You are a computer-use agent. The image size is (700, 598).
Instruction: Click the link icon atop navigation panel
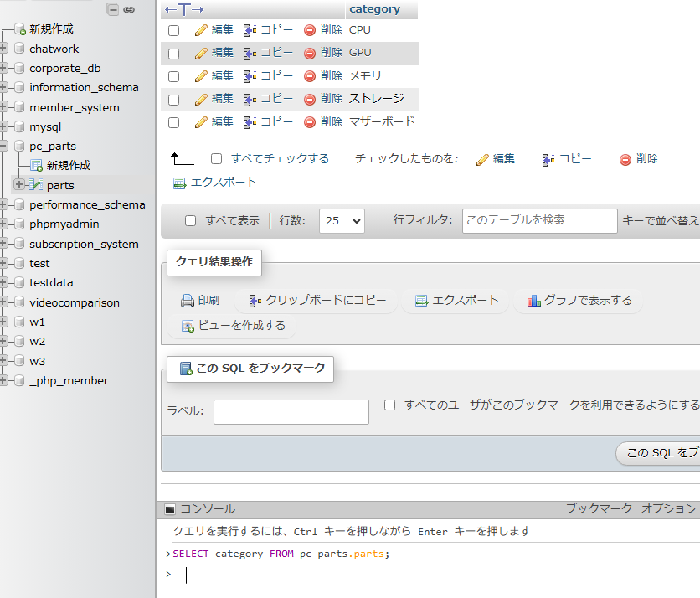129,9
